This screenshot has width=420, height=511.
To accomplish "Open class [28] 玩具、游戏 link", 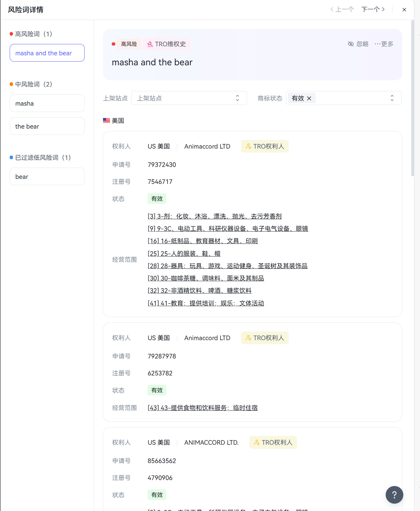I will [228, 266].
